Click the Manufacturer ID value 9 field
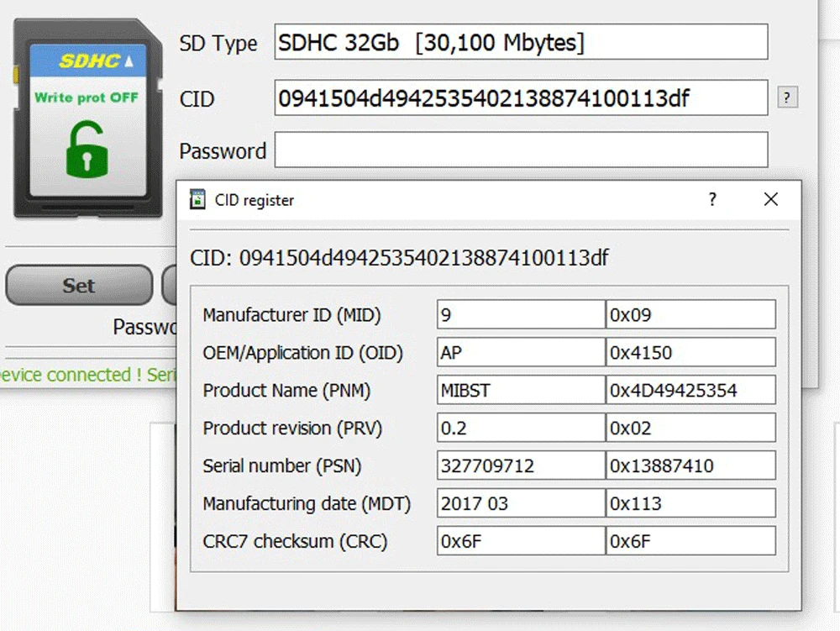 pyautogui.click(x=520, y=315)
